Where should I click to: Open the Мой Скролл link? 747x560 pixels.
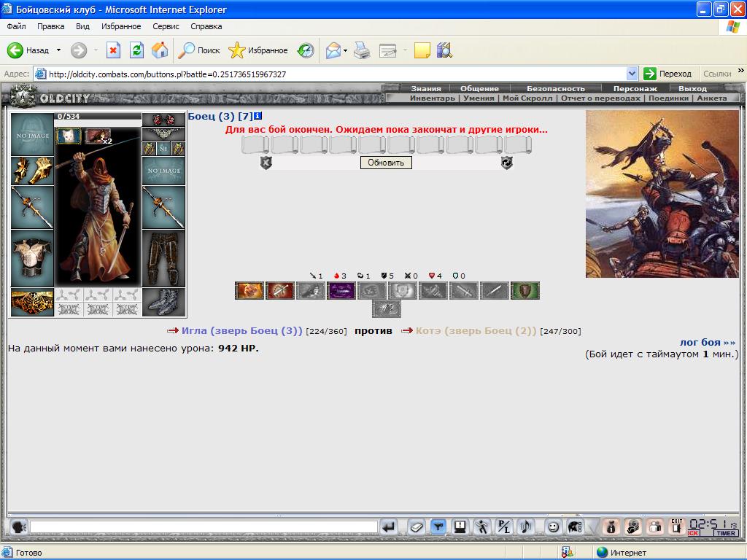point(527,98)
